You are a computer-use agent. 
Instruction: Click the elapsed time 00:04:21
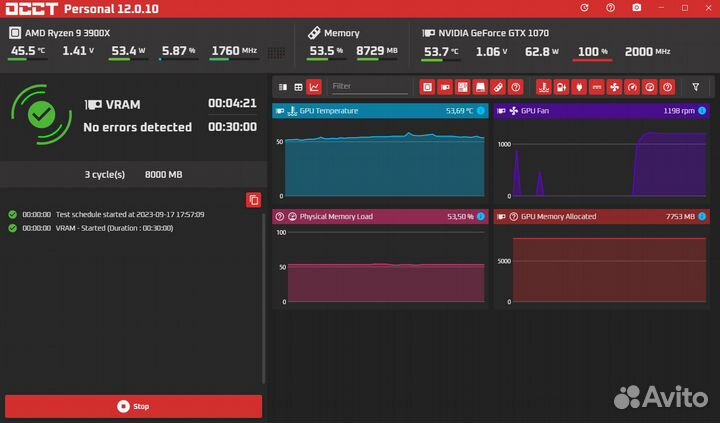[x=232, y=103]
